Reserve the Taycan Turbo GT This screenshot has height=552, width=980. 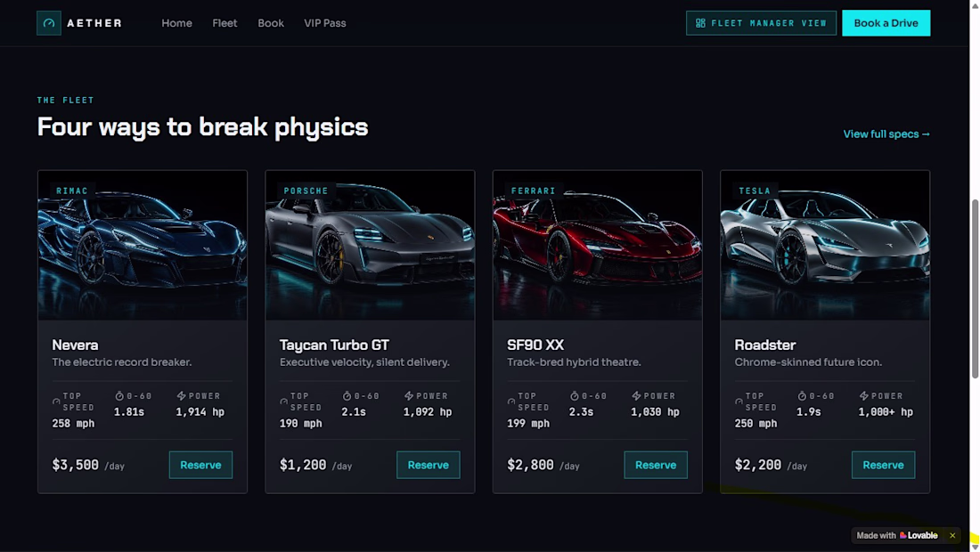tap(429, 466)
